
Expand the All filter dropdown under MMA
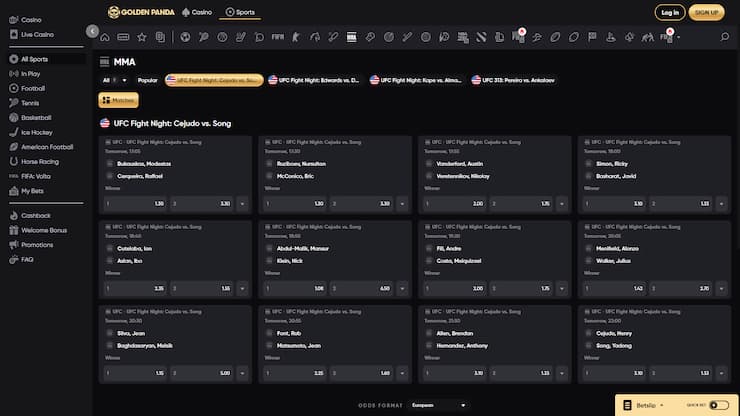(x=115, y=80)
